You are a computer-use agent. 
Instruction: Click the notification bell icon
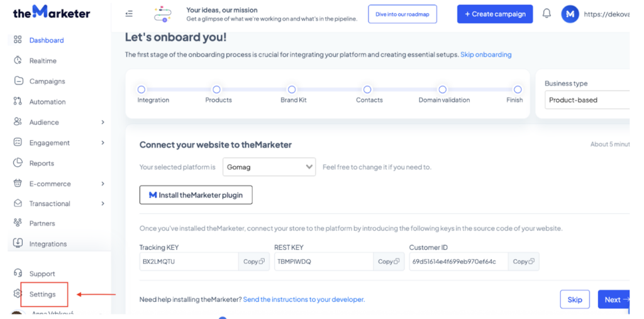(x=547, y=14)
